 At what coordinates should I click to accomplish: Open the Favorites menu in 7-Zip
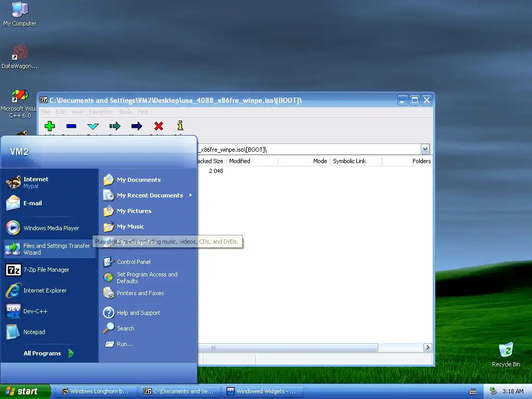click(100, 112)
